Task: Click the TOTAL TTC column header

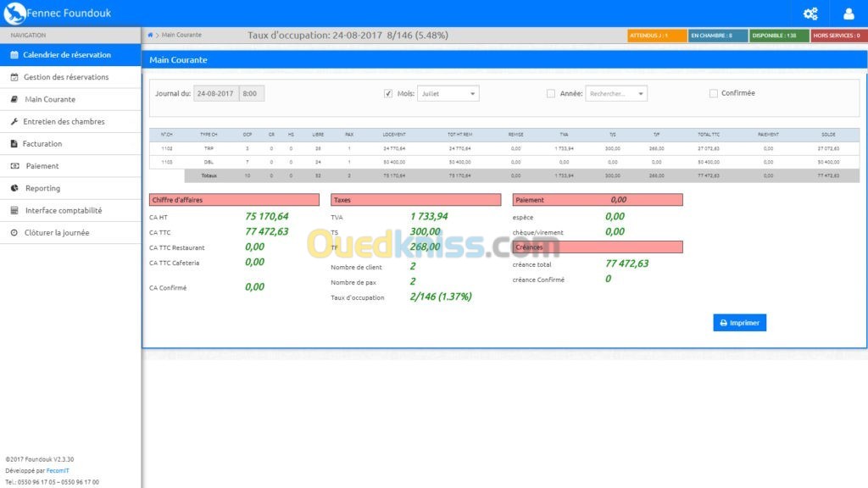Action: (x=709, y=135)
